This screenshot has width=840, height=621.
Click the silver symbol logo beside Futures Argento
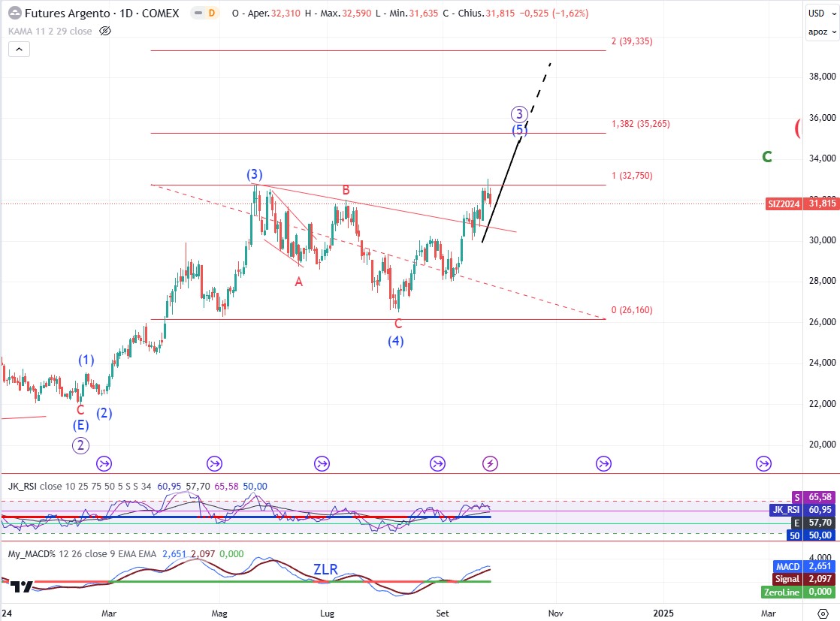coord(15,13)
